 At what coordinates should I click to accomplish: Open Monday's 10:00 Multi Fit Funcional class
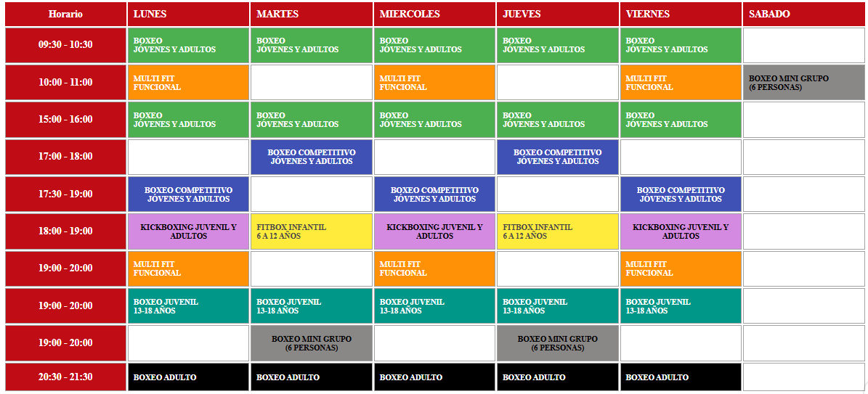188,83
